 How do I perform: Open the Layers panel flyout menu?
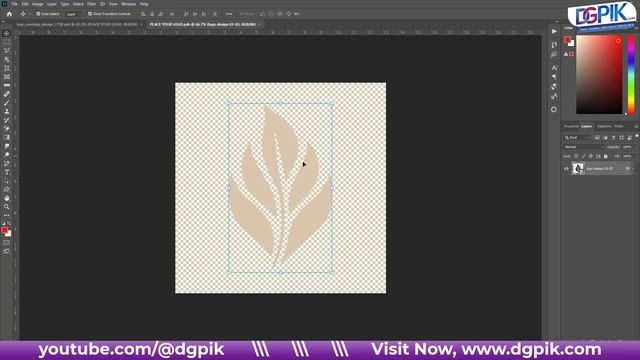click(x=636, y=127)
